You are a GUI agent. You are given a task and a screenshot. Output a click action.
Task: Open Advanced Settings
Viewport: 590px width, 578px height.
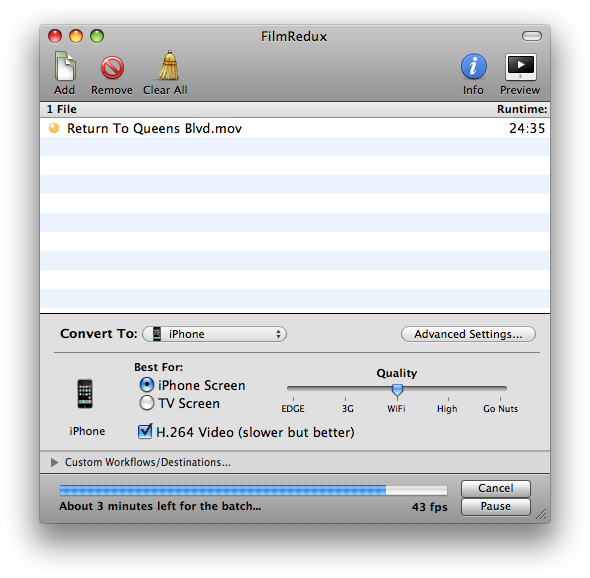click(x=468, y=334)
